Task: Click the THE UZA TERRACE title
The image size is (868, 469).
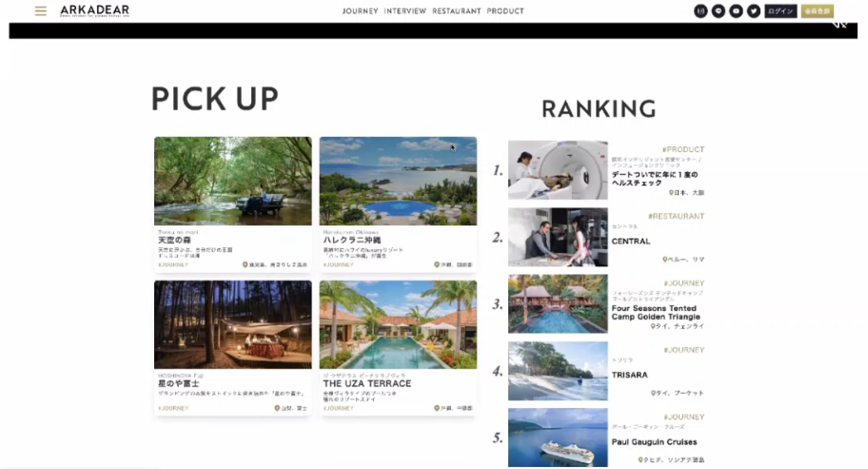Action: [366, 383]
